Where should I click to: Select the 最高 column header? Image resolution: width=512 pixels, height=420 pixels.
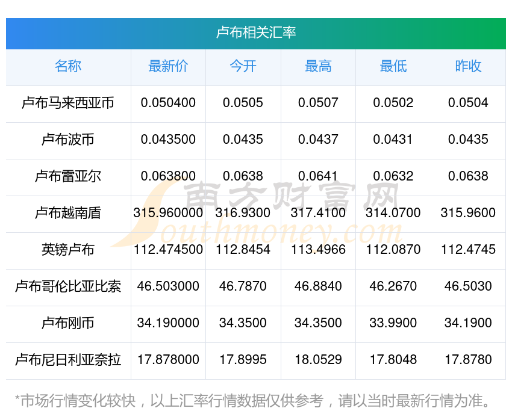click(x=318, y=66)
